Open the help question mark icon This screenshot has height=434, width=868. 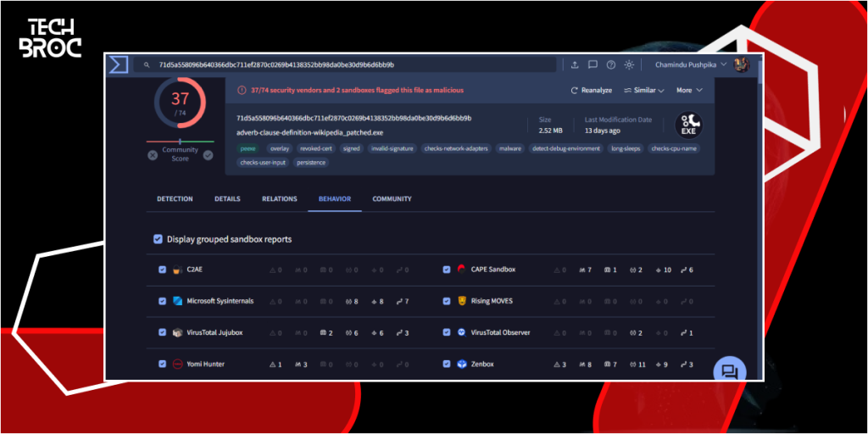pos(610,64)
